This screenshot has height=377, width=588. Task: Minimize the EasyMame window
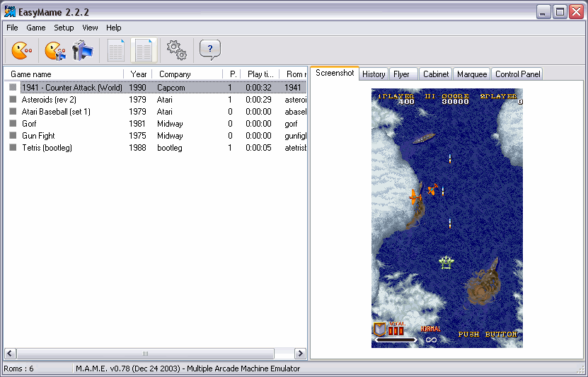pyautogui.click(x=542, y=12)
